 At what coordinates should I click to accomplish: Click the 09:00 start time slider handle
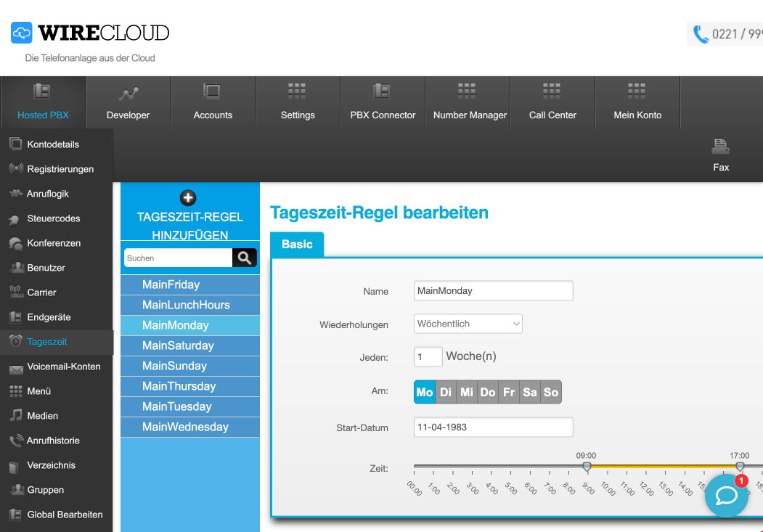(587, 467)
